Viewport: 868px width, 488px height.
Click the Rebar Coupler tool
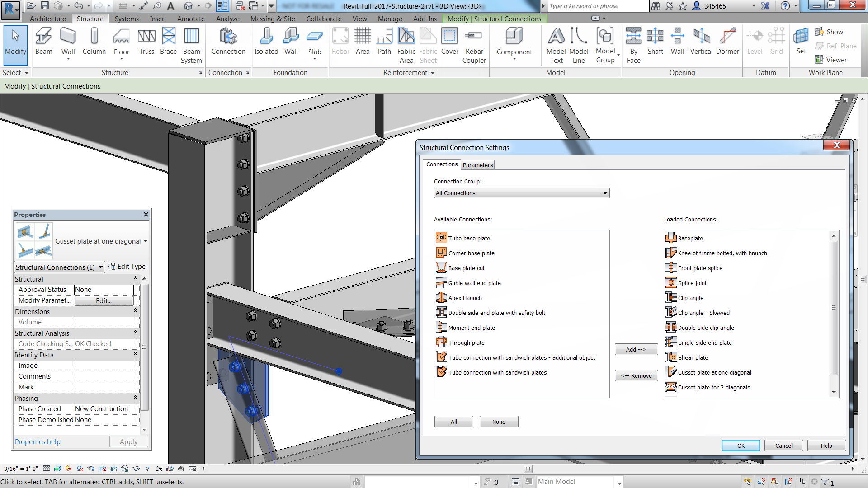[474, 45]
